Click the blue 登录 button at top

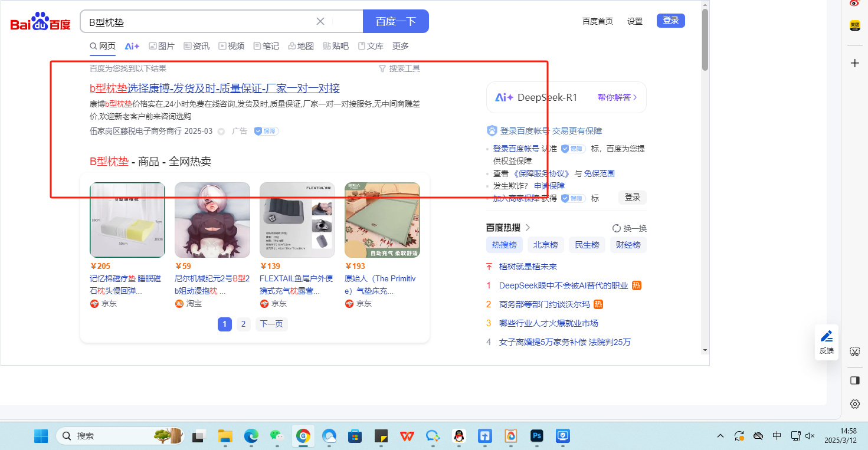[x=670, y=21]
